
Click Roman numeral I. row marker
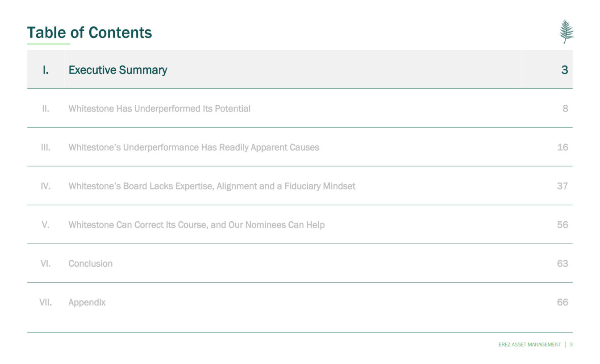coord(46,70)
